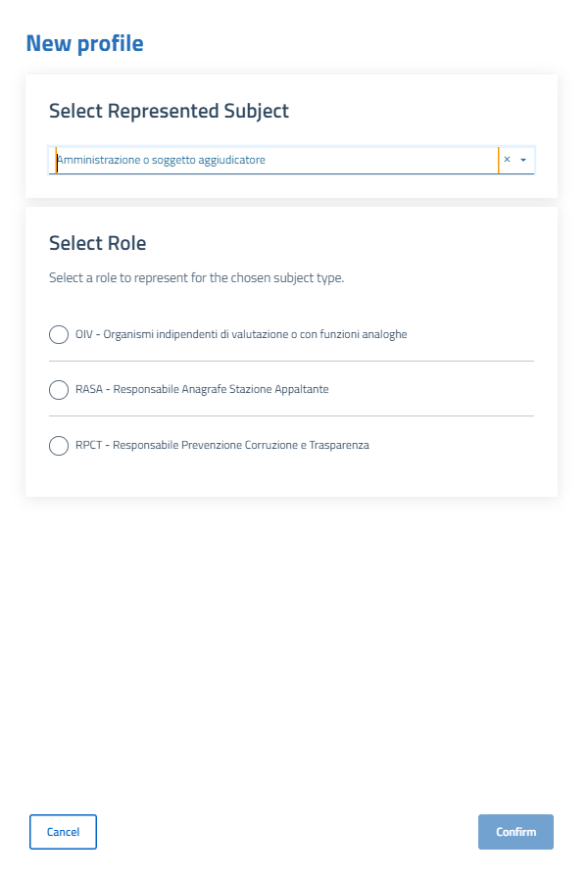Click the RPCT - Responsabile Prevenzione Corruzione label
Viewport: 588px width, 878px height.
point(222,446)
